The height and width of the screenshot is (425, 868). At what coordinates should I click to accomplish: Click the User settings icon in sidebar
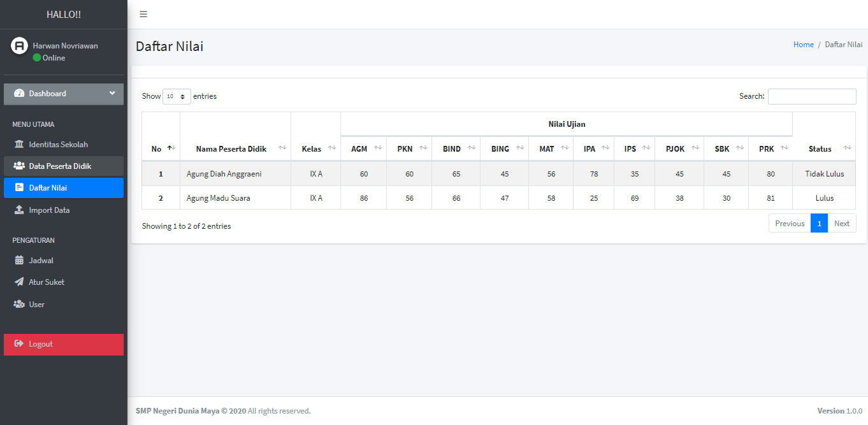tap(19, 305)
